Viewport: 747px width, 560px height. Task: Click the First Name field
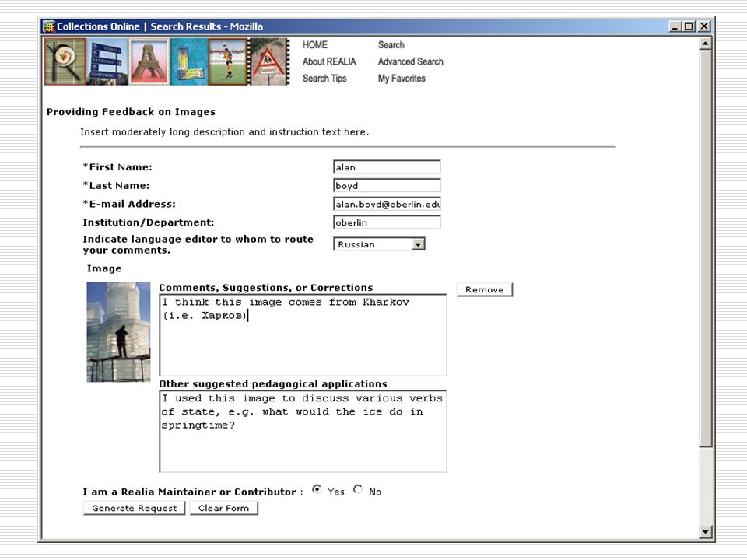pyautogui.click(x=387, y=167)
